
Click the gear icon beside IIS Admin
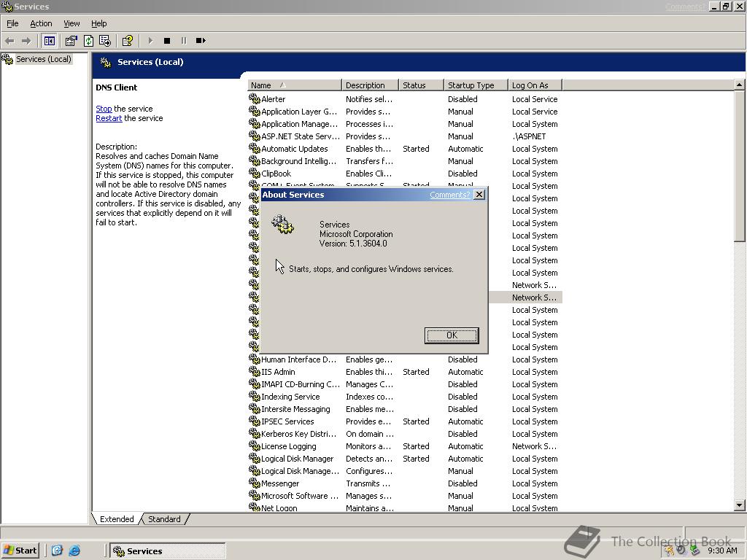pos(255,371)
